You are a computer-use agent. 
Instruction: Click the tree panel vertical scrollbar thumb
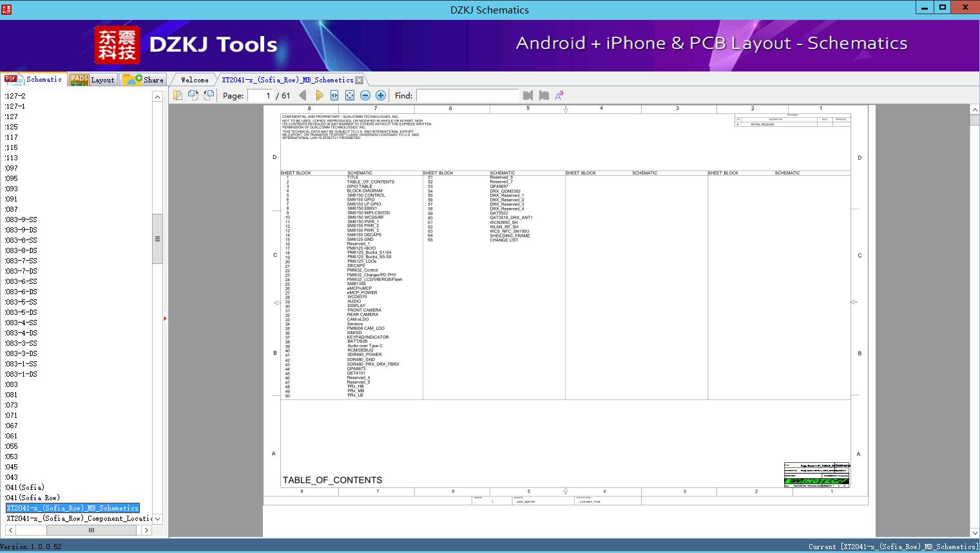pyautogui.click(x=157, y=239)
